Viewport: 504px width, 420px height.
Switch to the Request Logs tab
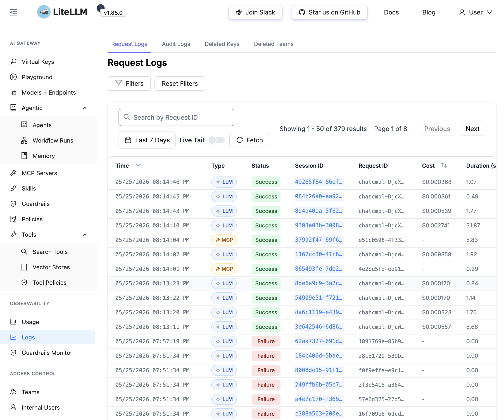pyautogui.click(x=129, y=44)
